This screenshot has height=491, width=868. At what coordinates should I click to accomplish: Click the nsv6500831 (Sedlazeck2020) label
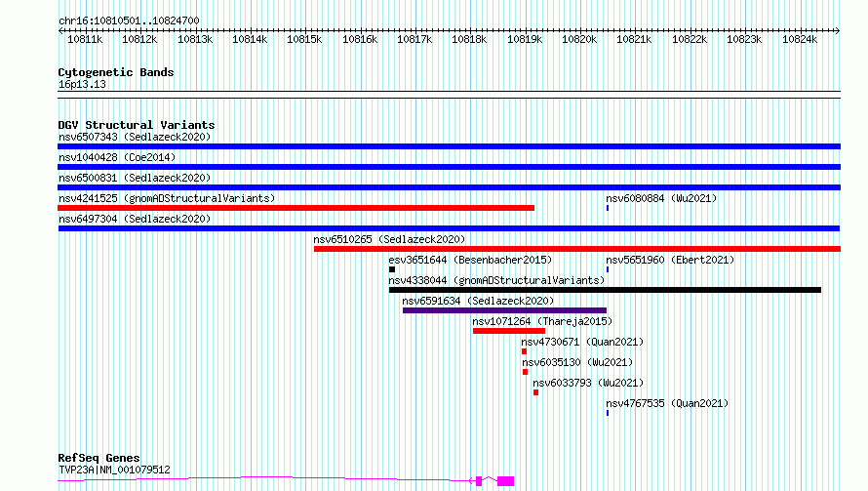point(135,178)
